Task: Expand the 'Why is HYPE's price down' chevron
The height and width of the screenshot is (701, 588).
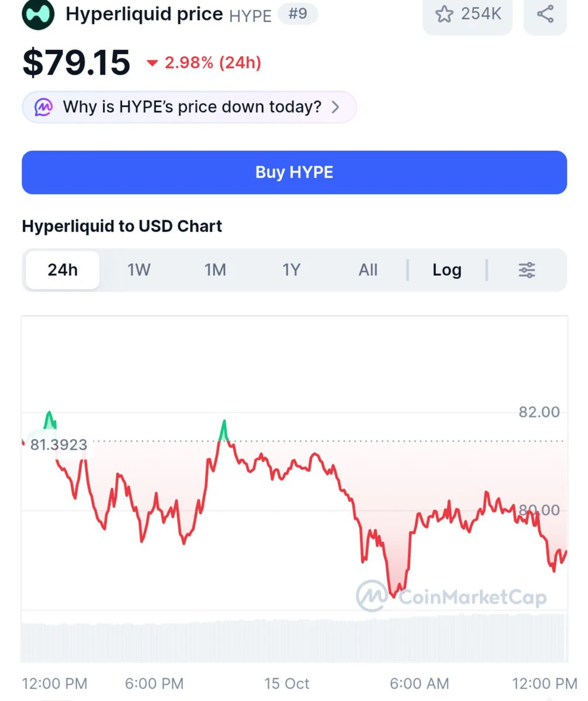Action: [x=335, y=107]
